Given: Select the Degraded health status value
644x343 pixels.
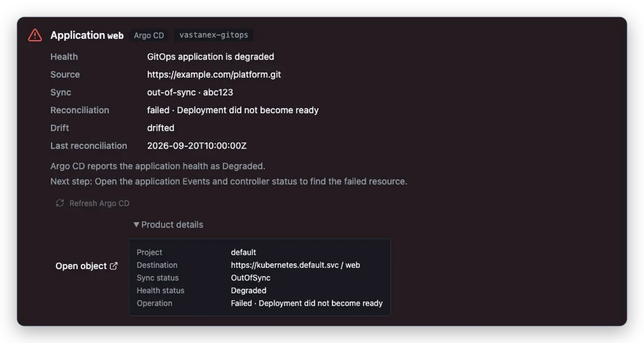Looking at the screenshot, I should pyautogui.click(x=249, y=291).
